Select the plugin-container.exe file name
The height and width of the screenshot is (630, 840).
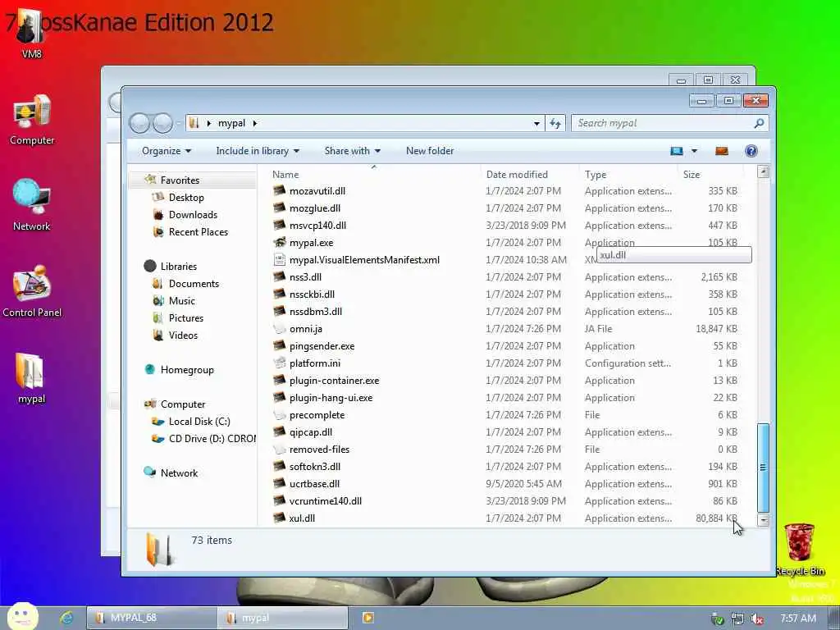pyautogui.click(x=335, y=381)
